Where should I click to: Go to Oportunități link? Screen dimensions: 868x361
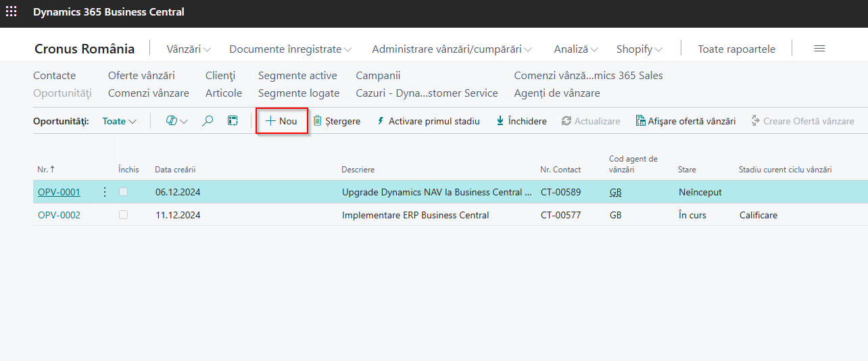pyautogui.click(x=62, y=93)
